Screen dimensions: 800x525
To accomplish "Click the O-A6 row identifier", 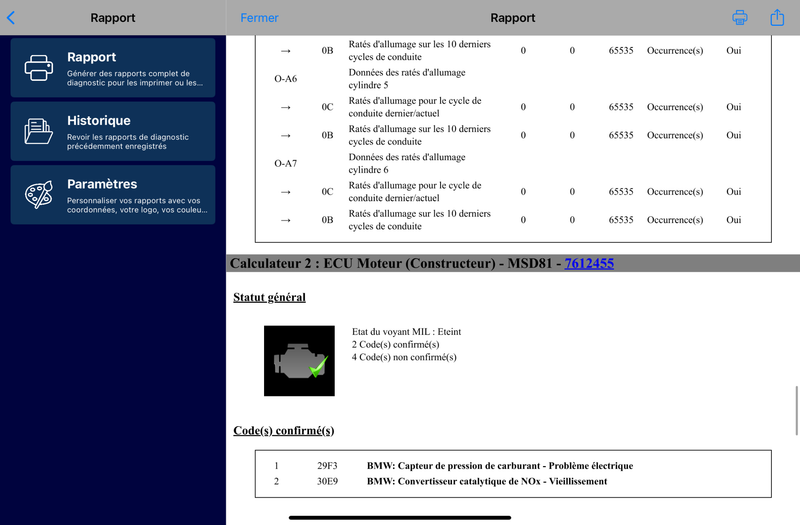I will point(286,79).
